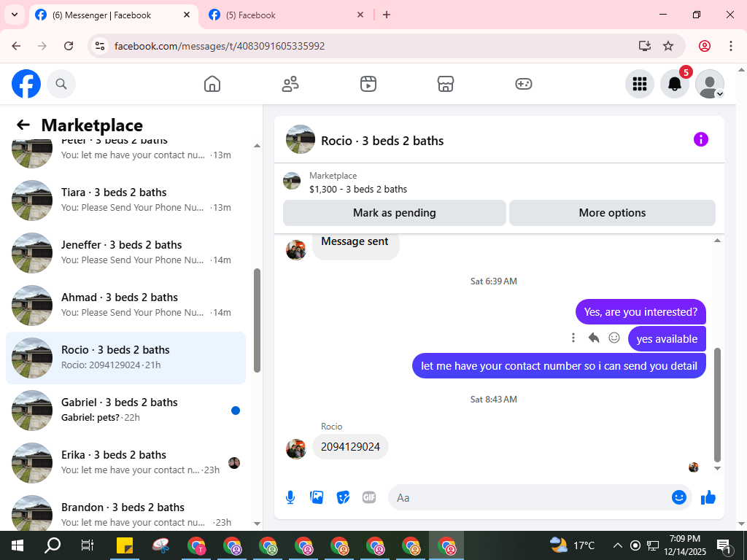747x560 pixels.
Task: Click Rocio chat header name
Action: (x=382, y=141)
